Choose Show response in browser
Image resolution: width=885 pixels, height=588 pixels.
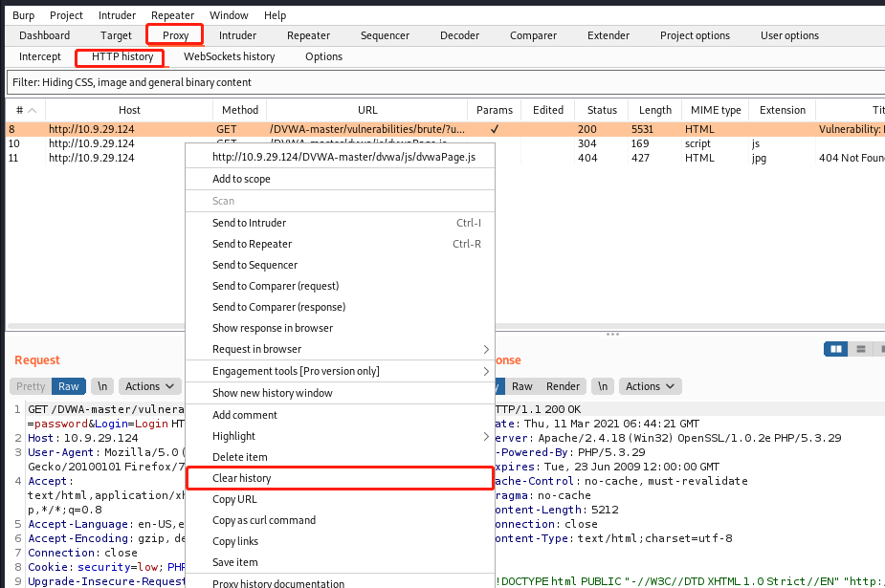(341, 328)
